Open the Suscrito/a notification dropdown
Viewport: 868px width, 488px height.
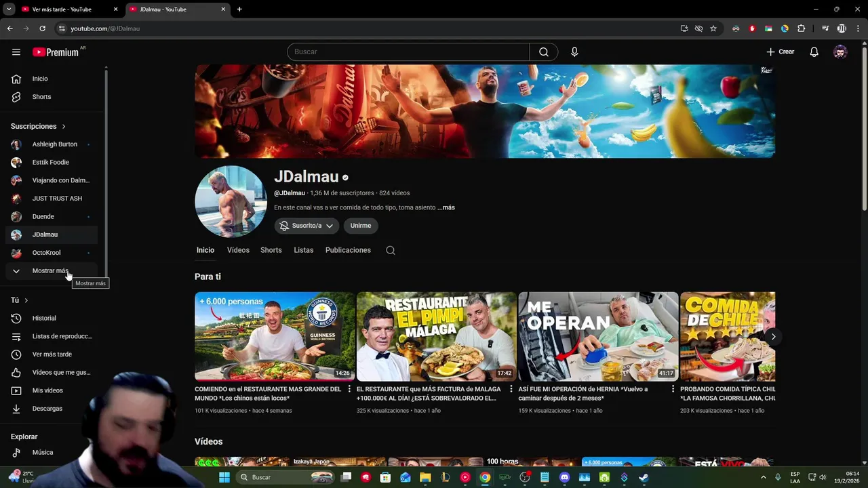click(x=307, y=226)
